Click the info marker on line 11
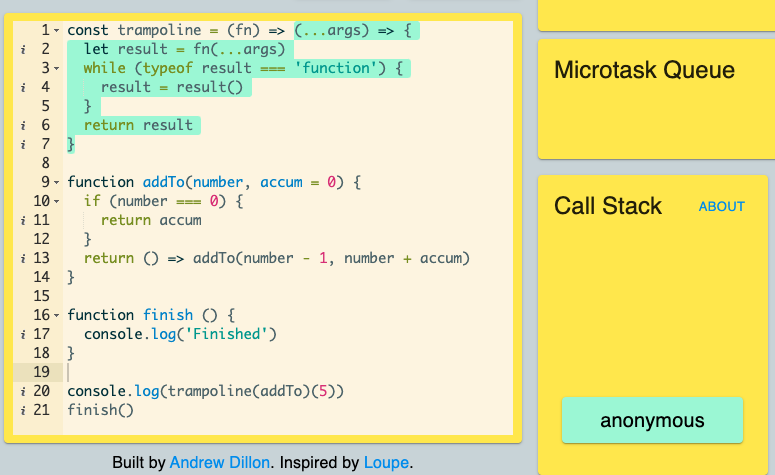The width and height of the screenshot is (775, 475). click(x=23, y=220)
